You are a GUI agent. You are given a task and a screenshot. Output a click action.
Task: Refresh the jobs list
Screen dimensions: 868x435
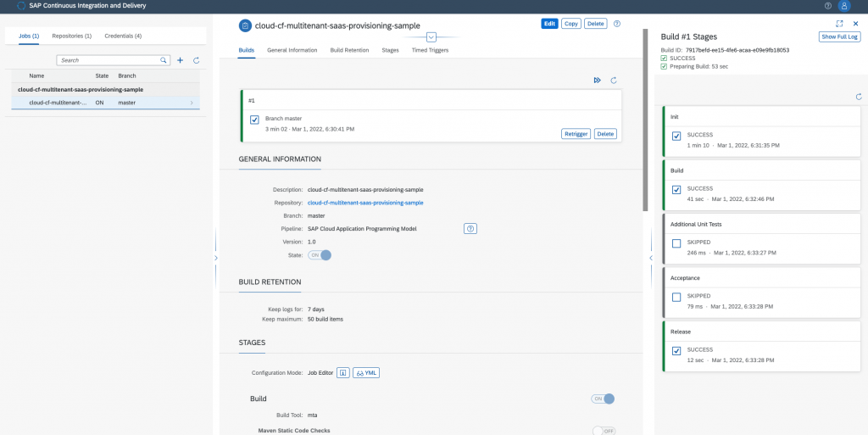196,60
